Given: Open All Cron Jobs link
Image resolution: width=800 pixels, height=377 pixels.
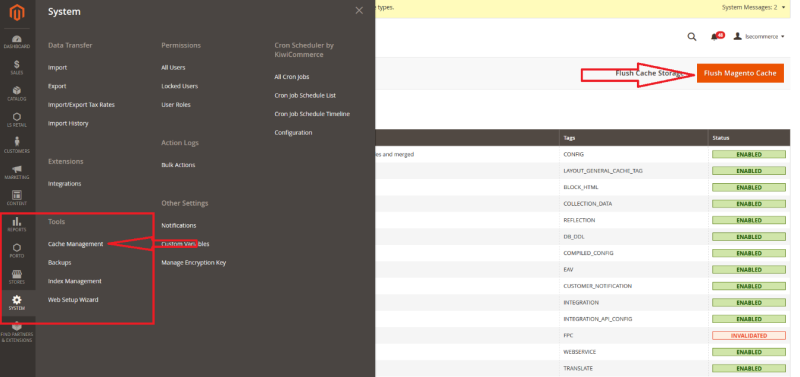Looking at the screenshot, I should point(292,77).
